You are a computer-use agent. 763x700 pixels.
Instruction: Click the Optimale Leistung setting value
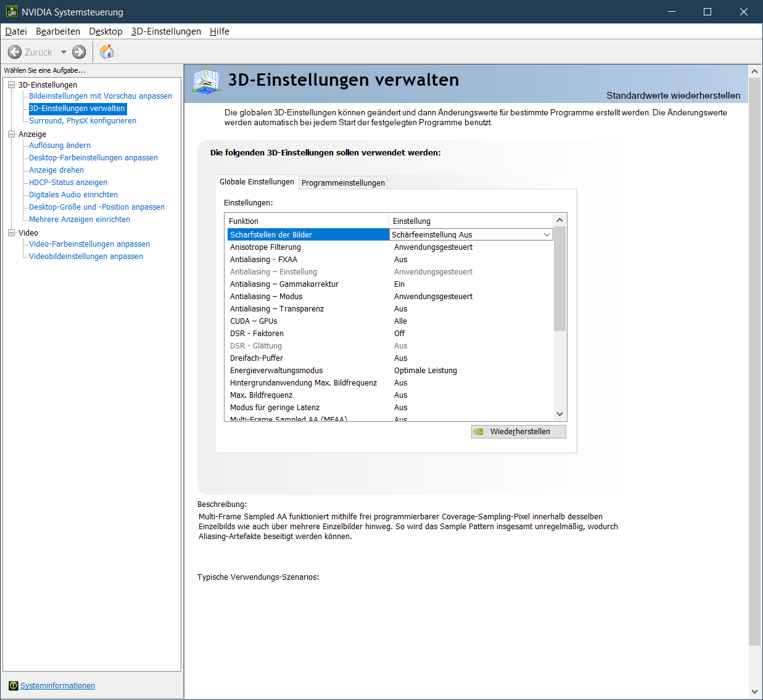coord(426,370)
